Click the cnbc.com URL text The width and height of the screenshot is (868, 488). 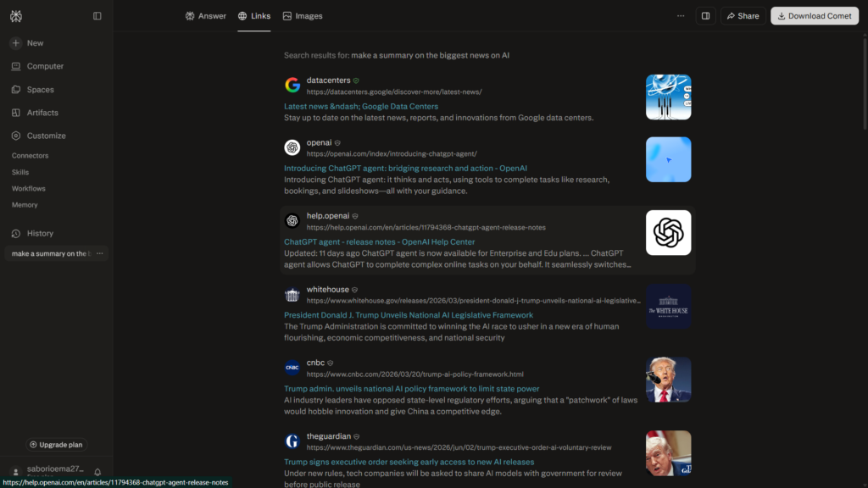coord(415,374)
